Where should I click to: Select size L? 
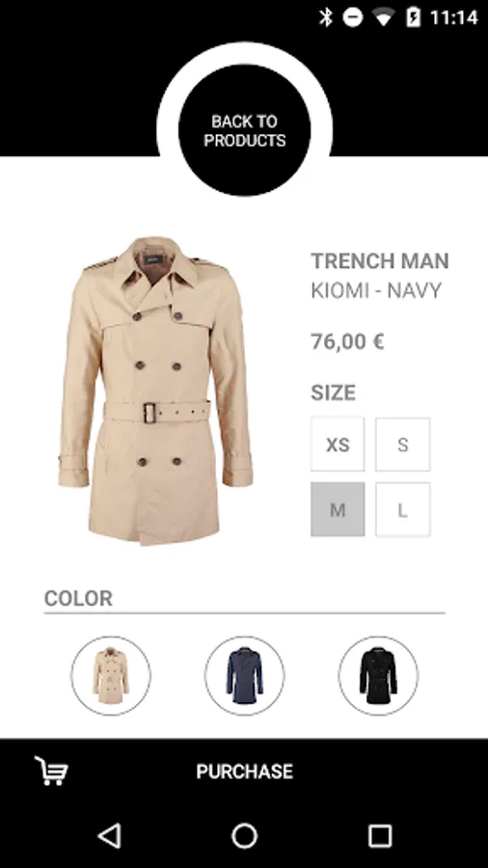[403, 509]
